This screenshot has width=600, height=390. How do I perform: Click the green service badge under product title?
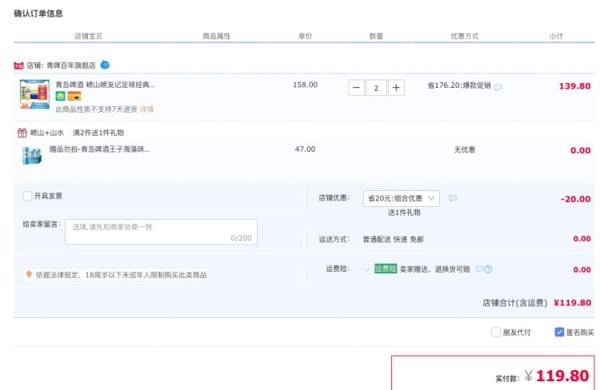pos(60,96)
